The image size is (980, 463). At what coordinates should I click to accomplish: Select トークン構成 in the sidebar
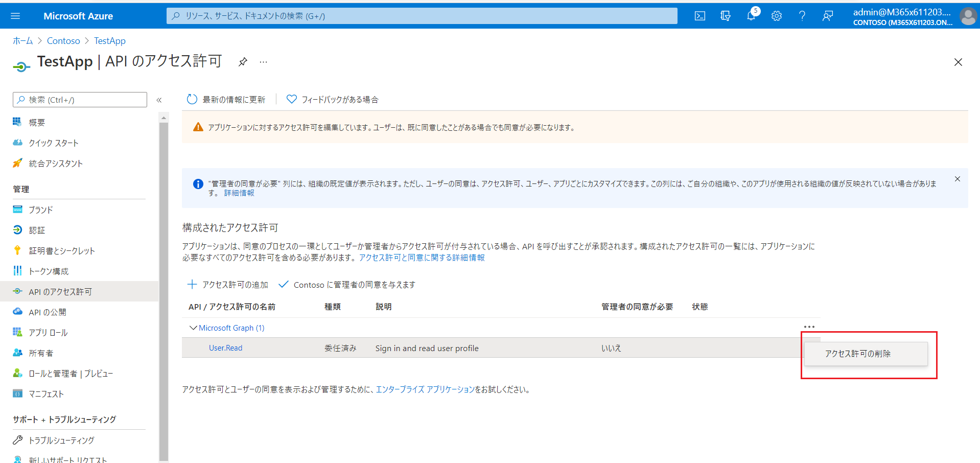click(x=49, y=271)
